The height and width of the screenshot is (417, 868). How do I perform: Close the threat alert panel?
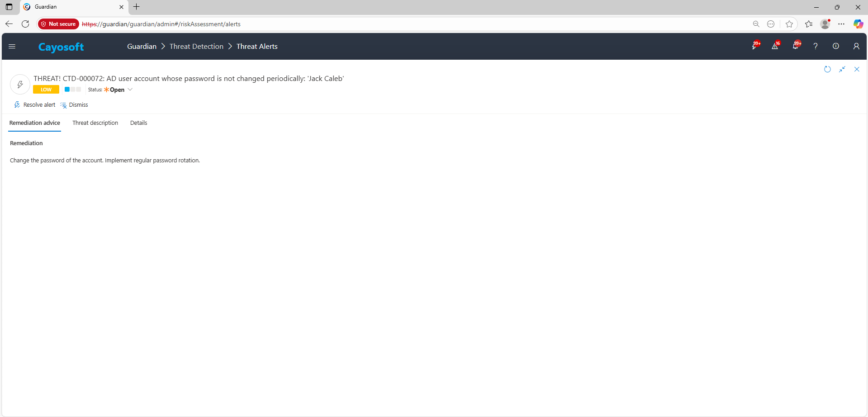pos(857,69)
